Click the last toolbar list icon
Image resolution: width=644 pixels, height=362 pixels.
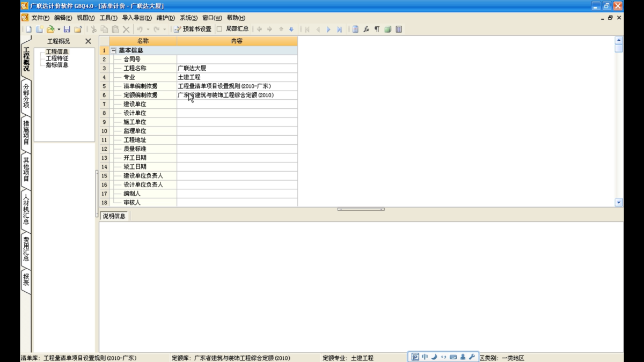coord(399,29)
